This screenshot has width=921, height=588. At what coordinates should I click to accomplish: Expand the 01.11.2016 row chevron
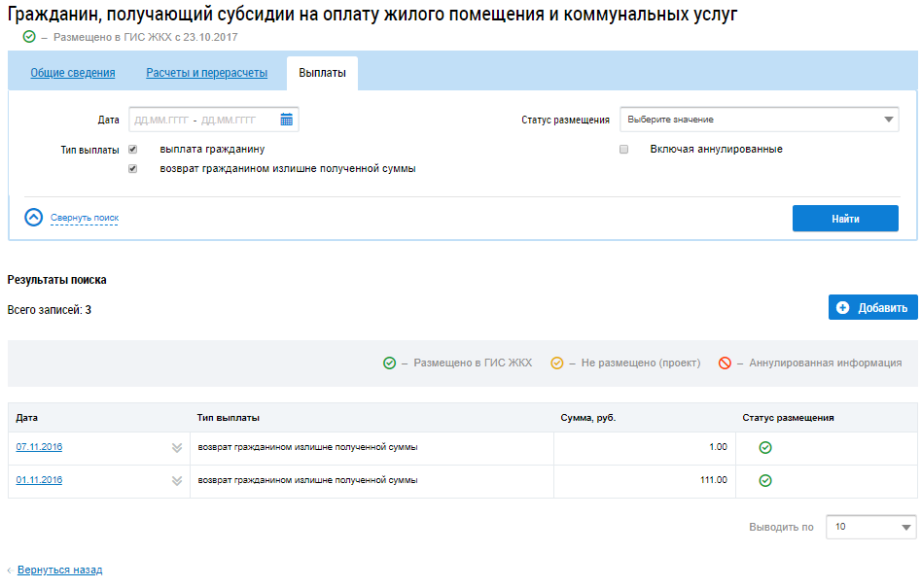[177, 481]
